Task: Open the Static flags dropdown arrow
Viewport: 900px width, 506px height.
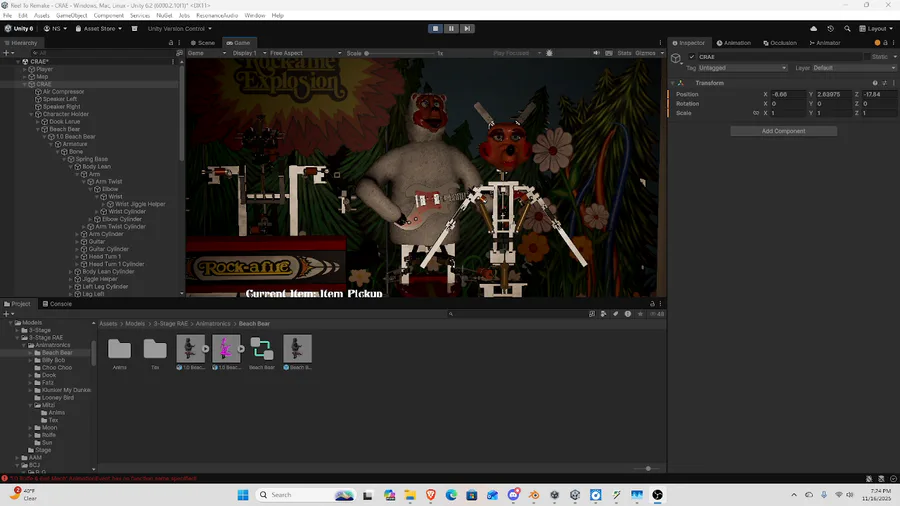Action: pos(894,57)
